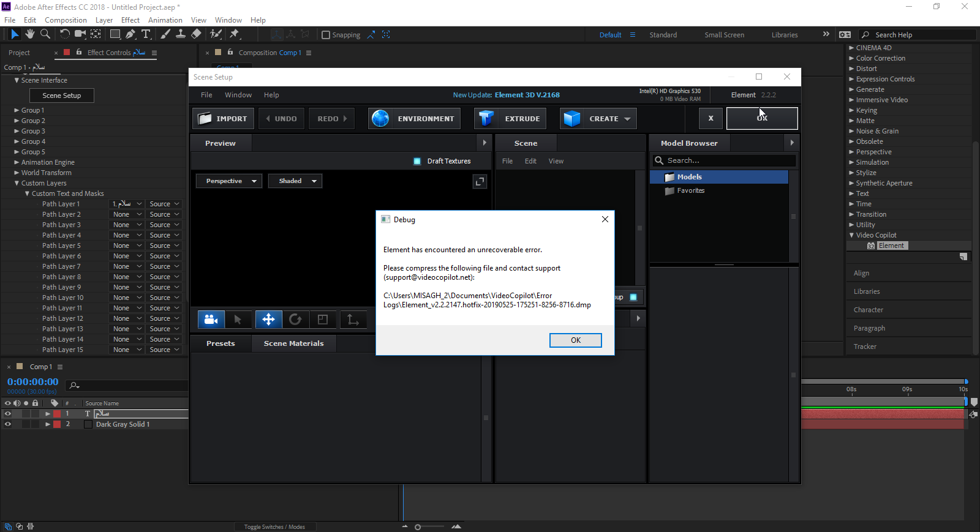Screen dimensions: 980x532
Task: Open the Animation menu
Action: 165,20
